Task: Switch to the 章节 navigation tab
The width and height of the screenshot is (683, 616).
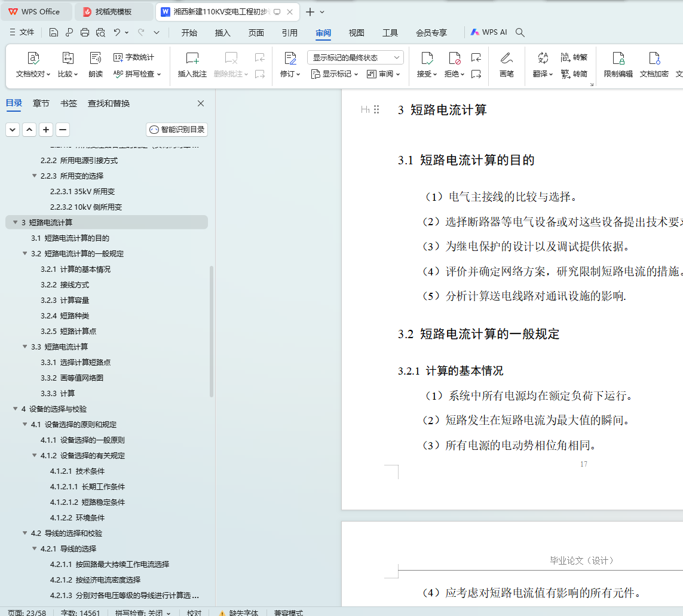Action: tap(41, 103)
